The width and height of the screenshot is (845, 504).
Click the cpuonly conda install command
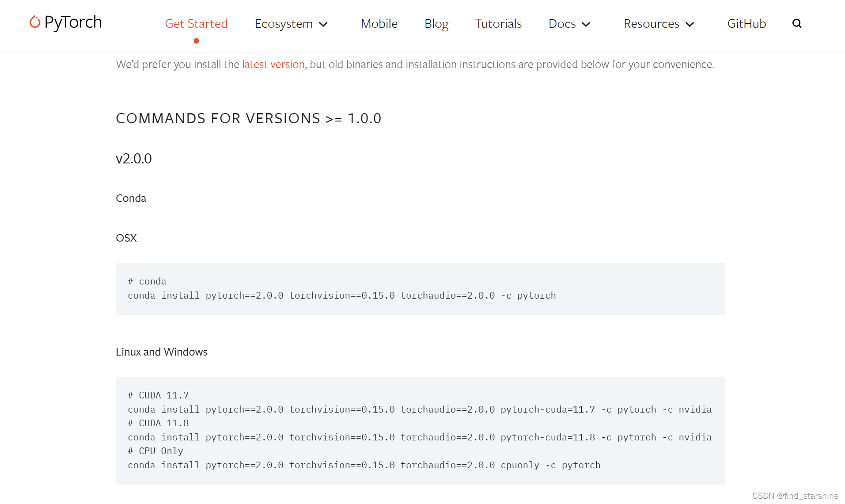[364, 465]
